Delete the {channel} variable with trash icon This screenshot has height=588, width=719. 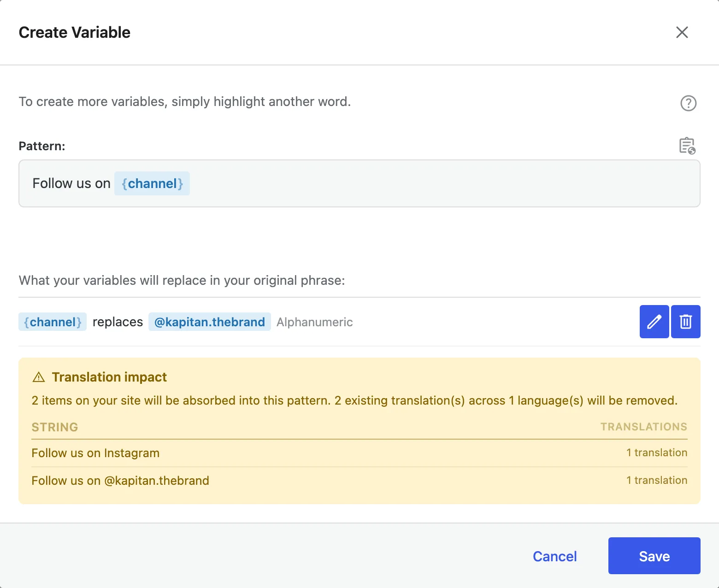[x=686, y=322]
